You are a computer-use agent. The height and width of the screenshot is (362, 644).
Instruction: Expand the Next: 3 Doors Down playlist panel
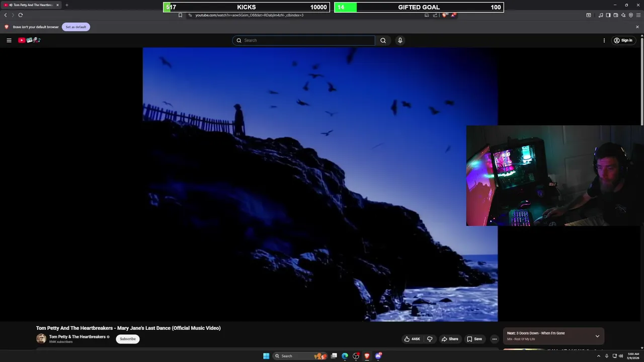pos(597,336)
